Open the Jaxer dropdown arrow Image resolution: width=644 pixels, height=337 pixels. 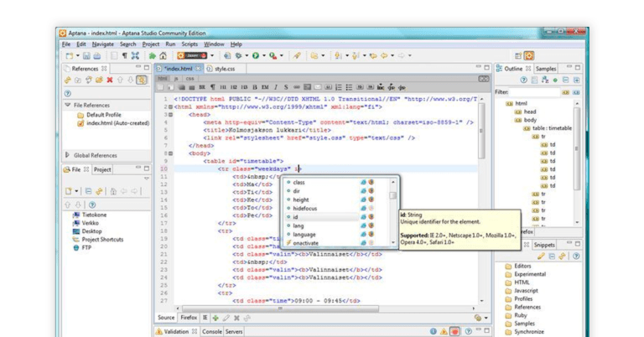coord(212,56)
